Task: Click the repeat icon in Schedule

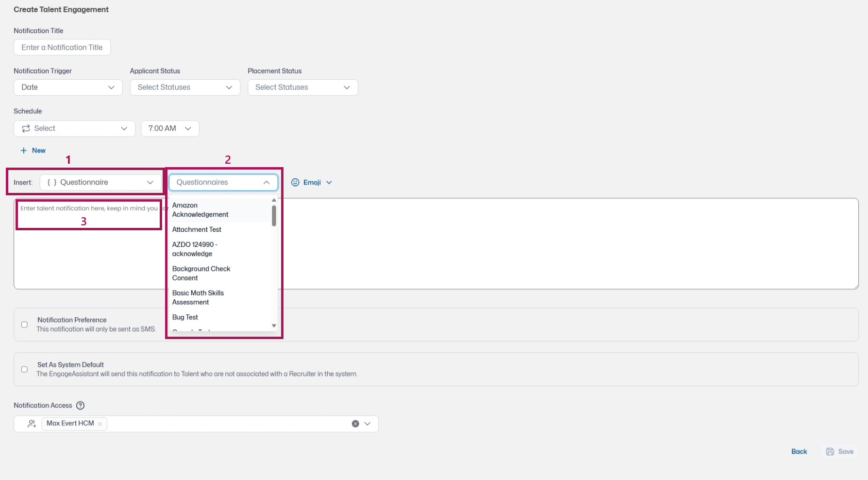Action: point(26,128)
